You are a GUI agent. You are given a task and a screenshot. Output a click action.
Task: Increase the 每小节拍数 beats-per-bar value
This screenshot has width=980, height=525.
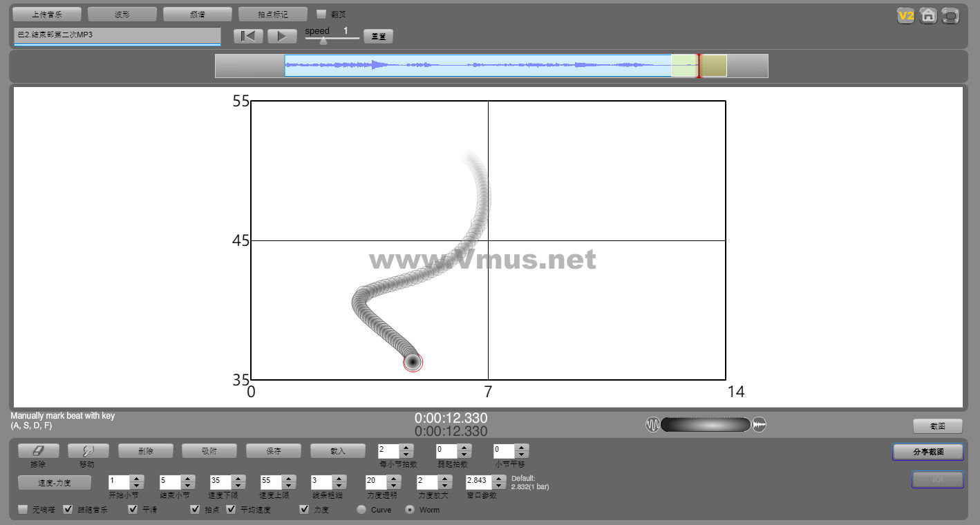click(406, 447)
